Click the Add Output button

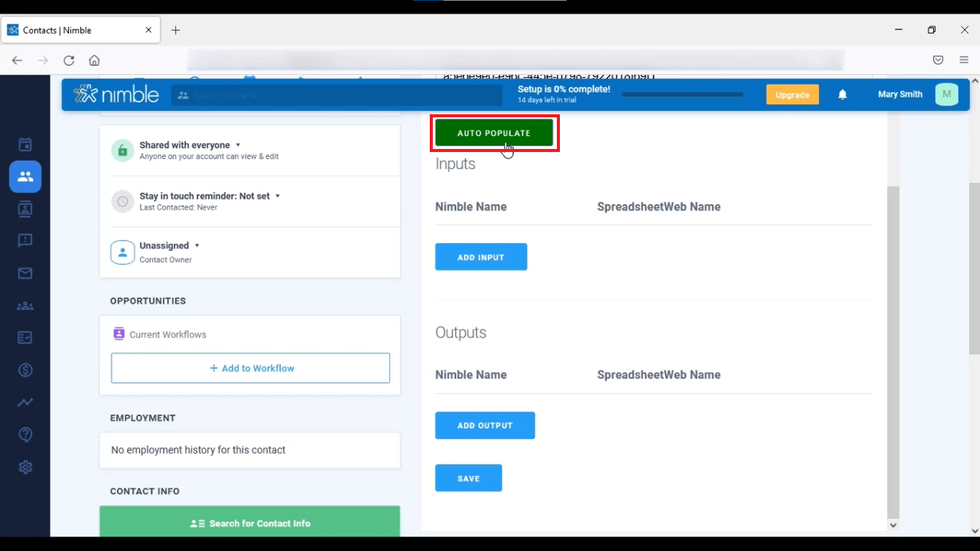click(485, 425)
